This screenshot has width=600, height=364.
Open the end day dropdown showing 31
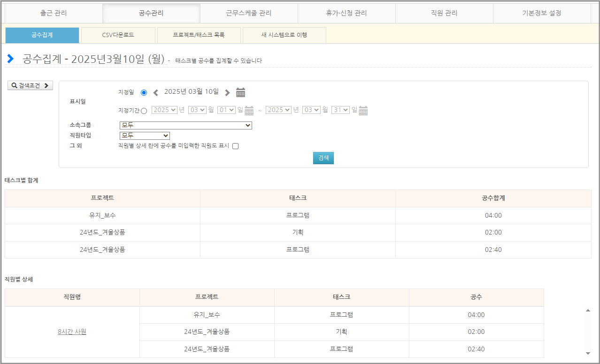click(x=340, y=110)
